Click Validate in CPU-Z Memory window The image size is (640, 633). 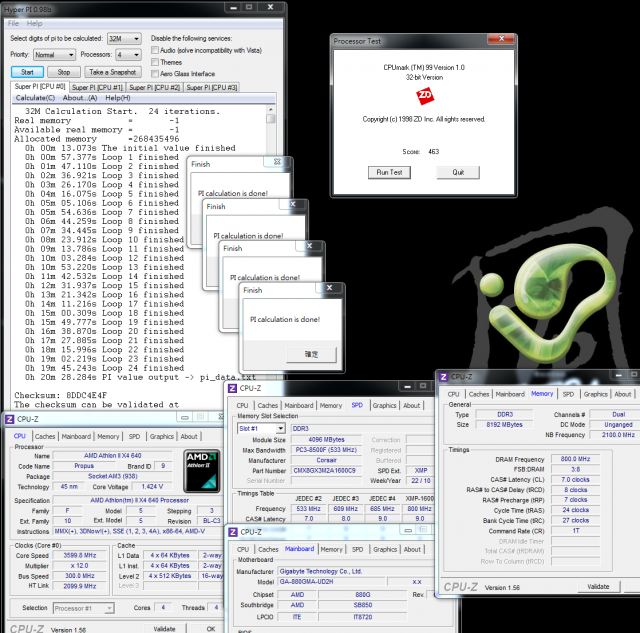598,587
